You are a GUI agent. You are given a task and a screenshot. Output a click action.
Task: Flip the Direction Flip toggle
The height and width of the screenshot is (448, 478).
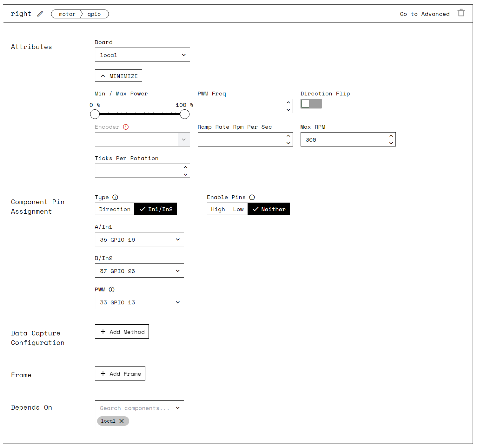coord(311,104)
